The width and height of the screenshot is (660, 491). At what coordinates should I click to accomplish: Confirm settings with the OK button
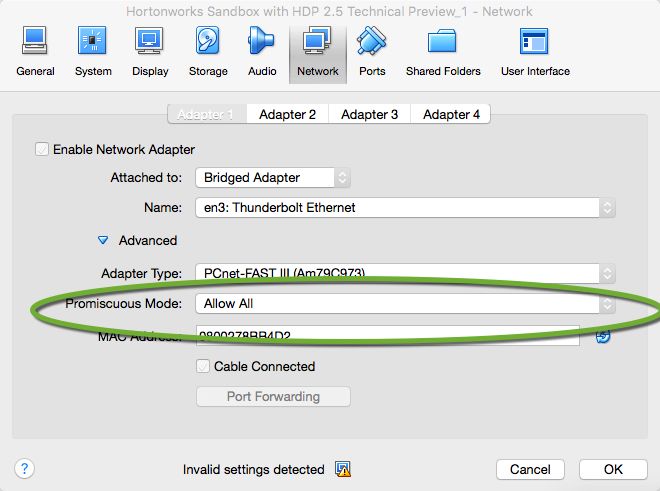click(x=613, y=469)
